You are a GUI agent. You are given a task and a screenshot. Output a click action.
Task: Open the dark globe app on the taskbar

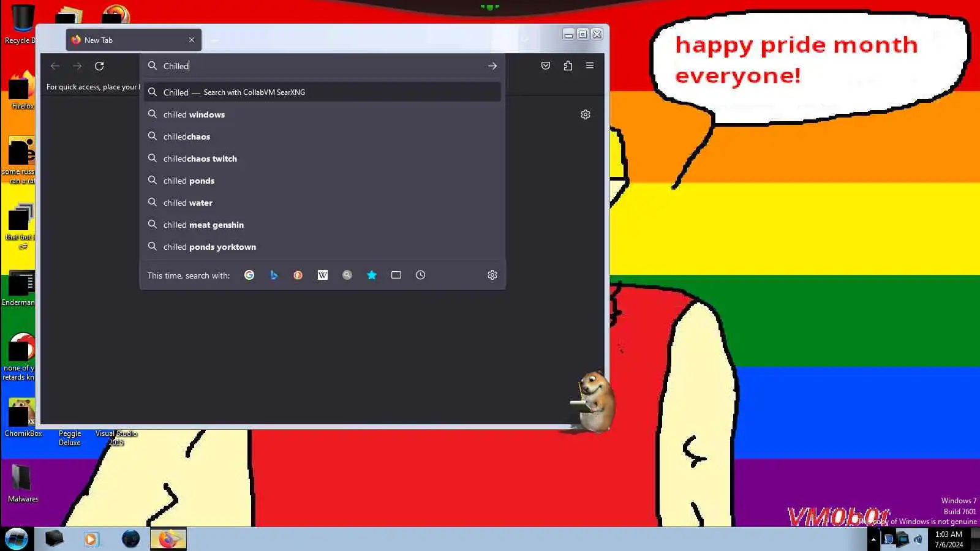(130, 539)
